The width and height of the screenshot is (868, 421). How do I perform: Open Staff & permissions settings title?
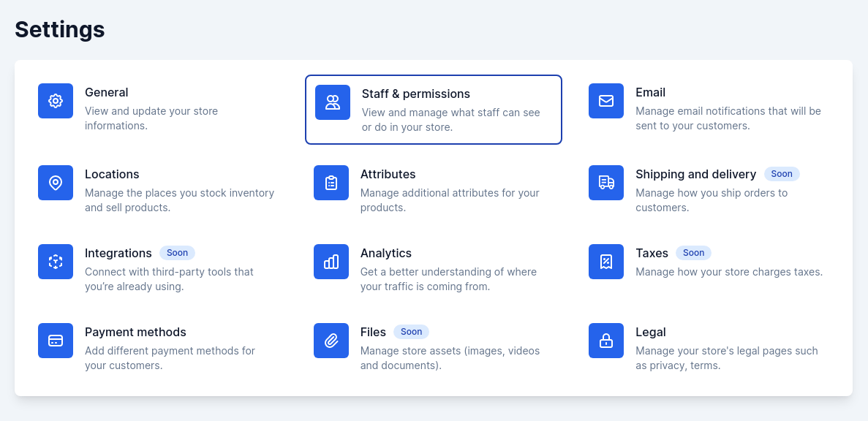coord(416,94)
